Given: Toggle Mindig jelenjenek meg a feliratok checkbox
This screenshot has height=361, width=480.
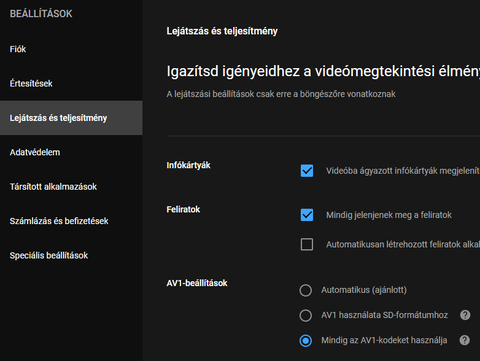Looking at the screenshot, I should (307, 215).
